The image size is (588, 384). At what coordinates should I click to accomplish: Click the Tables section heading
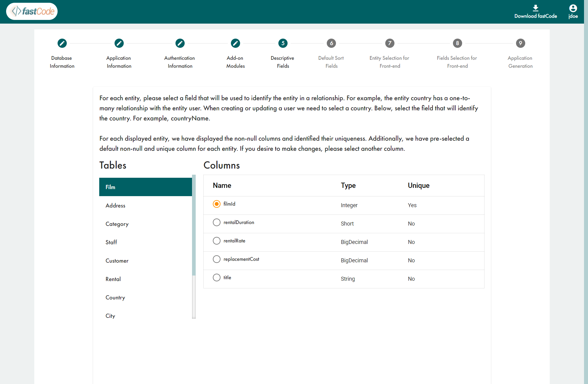point(113,165)
